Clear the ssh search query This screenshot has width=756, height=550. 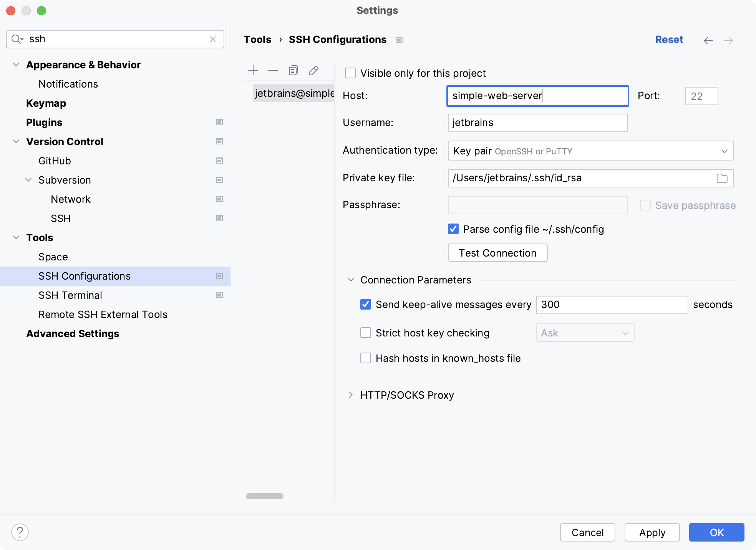(x=213, y=39)
